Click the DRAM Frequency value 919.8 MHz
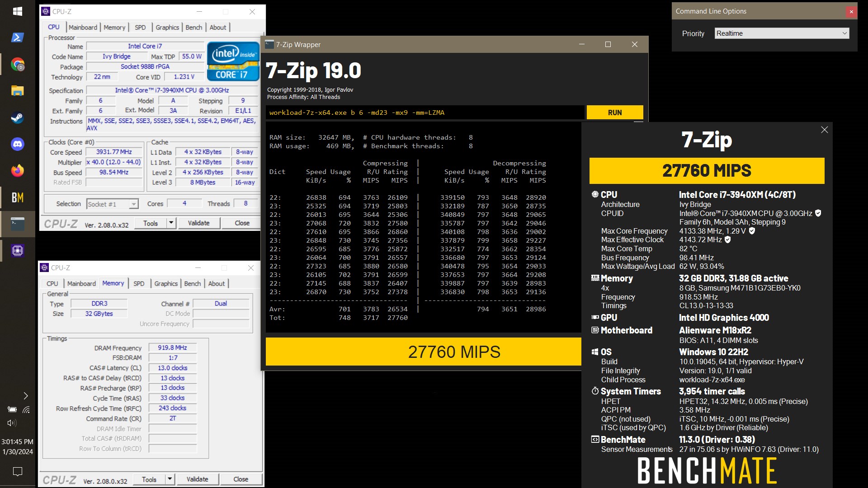The image size is (868, 488). point(172,347)
